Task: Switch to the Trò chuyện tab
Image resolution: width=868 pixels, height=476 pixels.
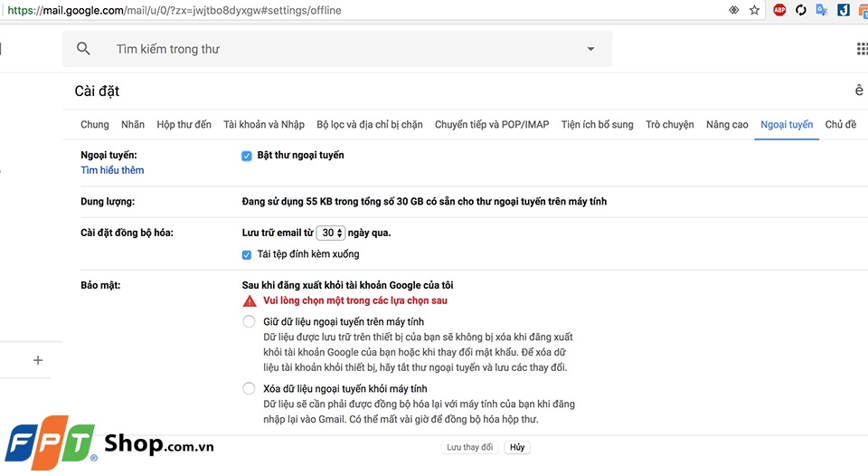Action: tap(670, 125)
